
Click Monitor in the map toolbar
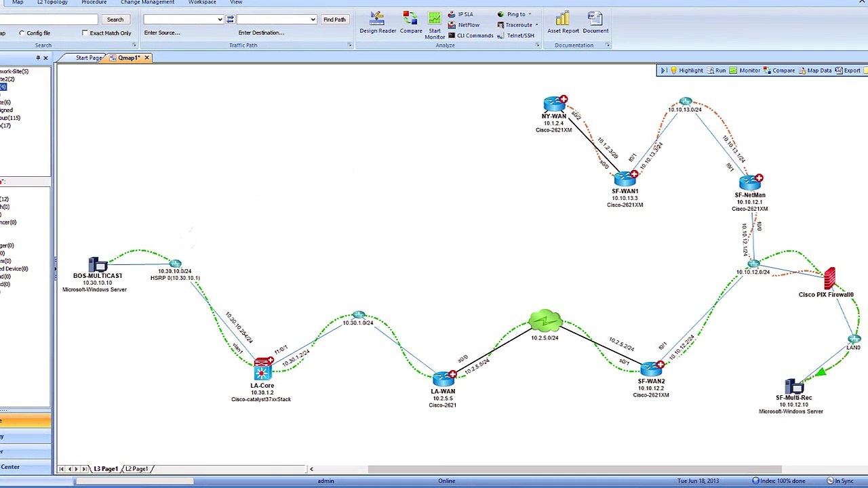tap(745, 70)
